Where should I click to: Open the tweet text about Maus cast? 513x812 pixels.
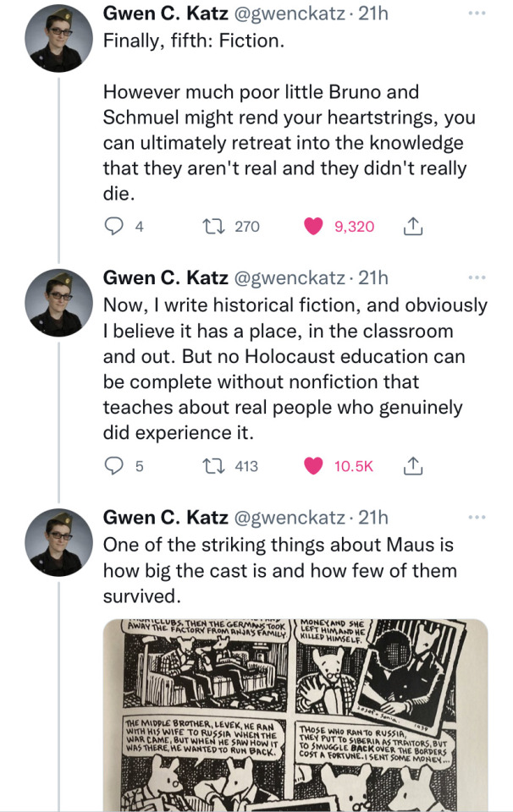pyautogui.click(x=279, y=570)
